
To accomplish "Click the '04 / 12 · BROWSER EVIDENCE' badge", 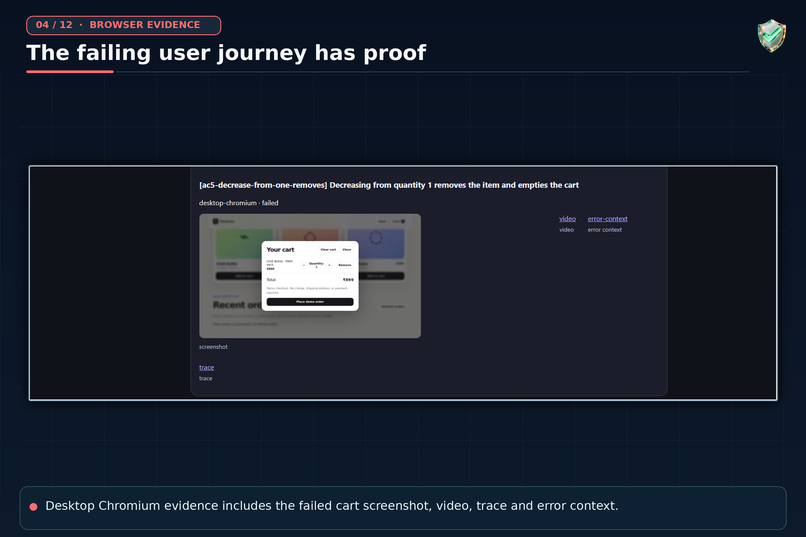I will 123,25.
